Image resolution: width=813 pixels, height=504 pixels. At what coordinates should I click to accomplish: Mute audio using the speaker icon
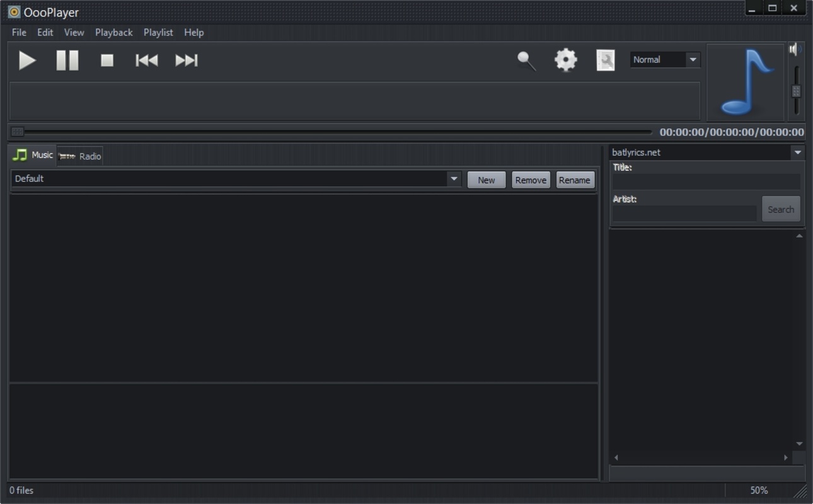(x=795, y=49)
